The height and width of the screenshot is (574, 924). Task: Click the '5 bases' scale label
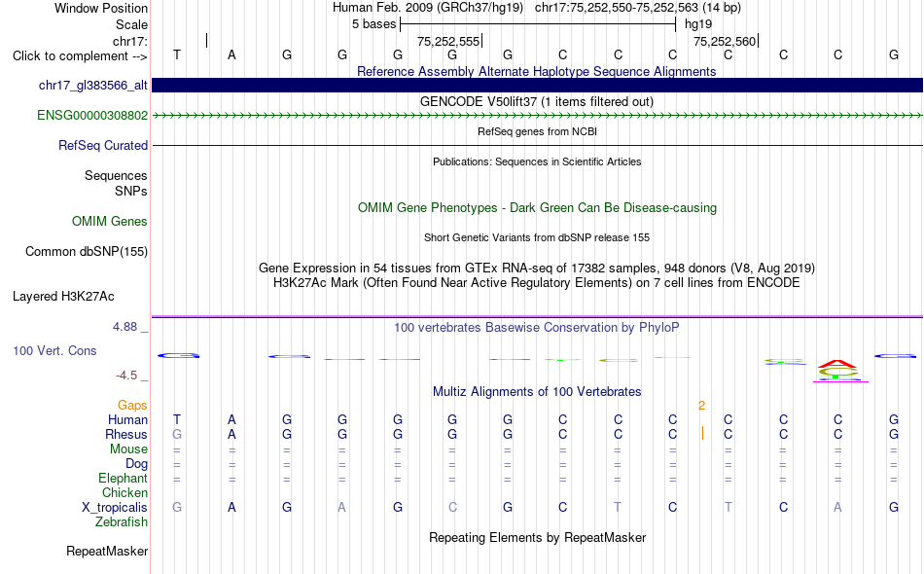[373, 24]
